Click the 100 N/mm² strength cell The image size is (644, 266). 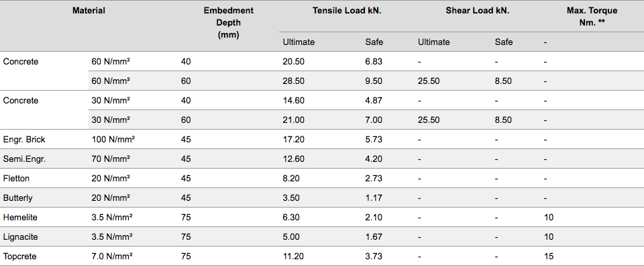click(x=113, y=139)
